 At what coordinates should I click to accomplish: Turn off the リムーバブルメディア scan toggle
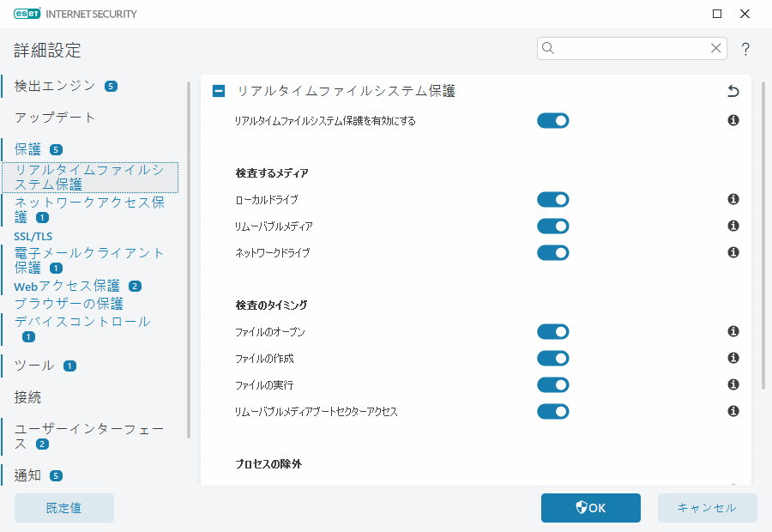pos(553,226)
